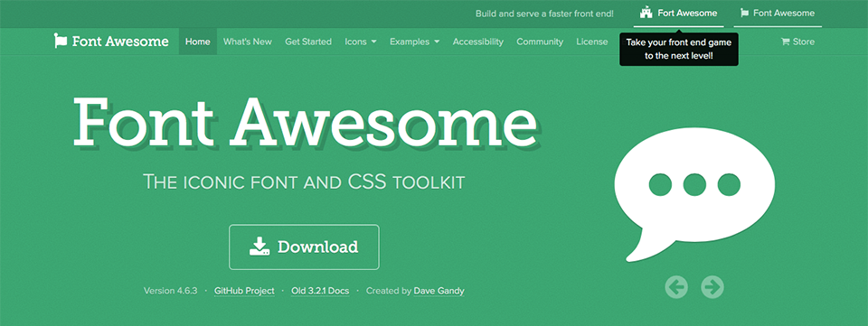The height and width of the screenshot is (326, 868).
Task: Open the Get Started page
Action: [x=308, y=42]
